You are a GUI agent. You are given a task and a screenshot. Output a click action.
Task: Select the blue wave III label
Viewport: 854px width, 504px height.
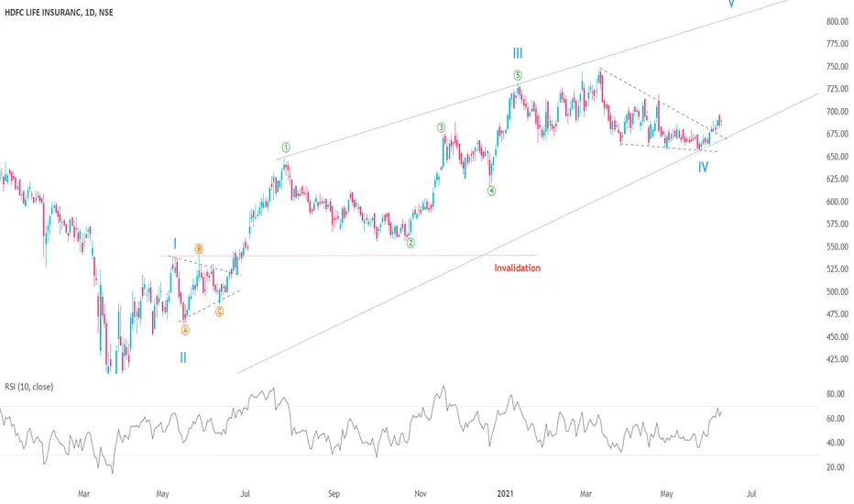tap(518, 53)
